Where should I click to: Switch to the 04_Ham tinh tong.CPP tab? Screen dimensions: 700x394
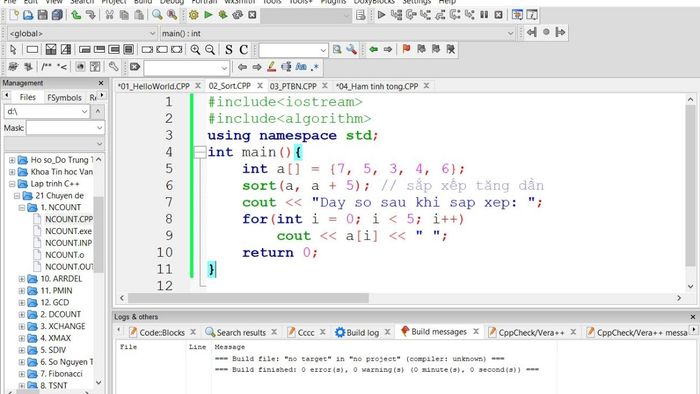[377, 86]
